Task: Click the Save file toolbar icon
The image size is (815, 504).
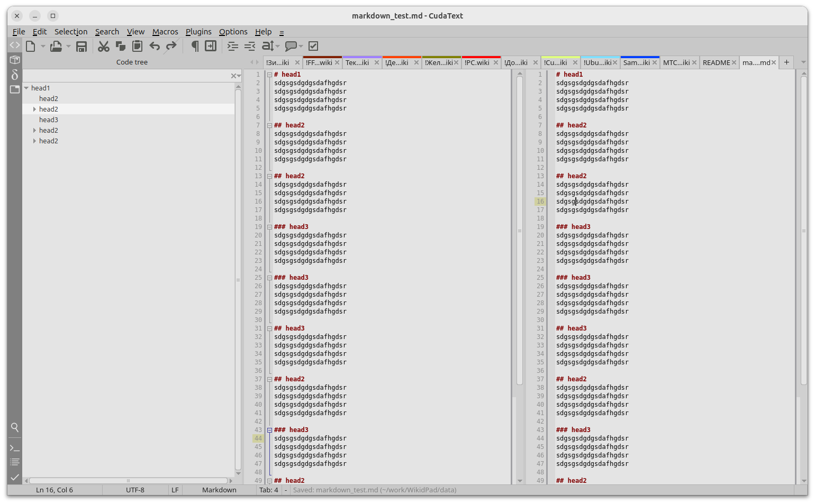Action: [x=81, y=47]
